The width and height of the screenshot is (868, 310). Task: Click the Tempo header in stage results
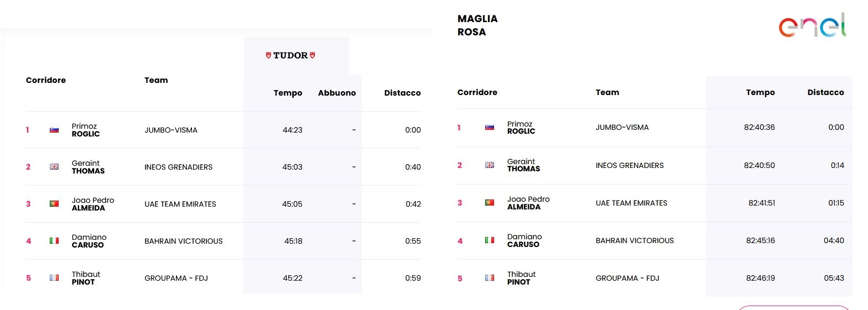click(x=288, y=93)
